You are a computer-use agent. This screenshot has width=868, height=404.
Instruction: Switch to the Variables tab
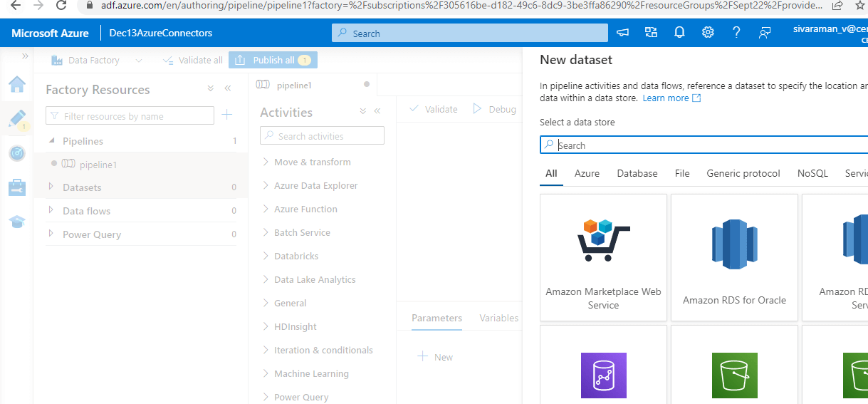coord(498,318)
